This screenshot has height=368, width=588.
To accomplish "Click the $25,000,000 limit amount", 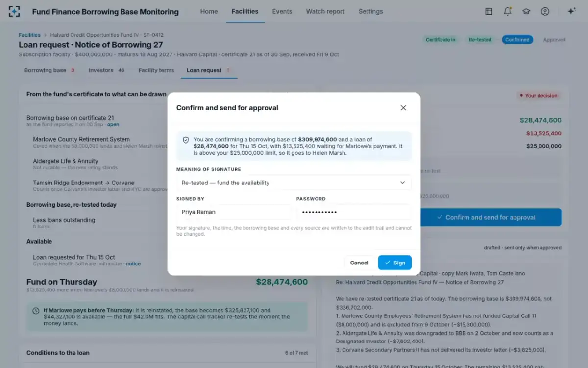I will click(x=544, y=146).
